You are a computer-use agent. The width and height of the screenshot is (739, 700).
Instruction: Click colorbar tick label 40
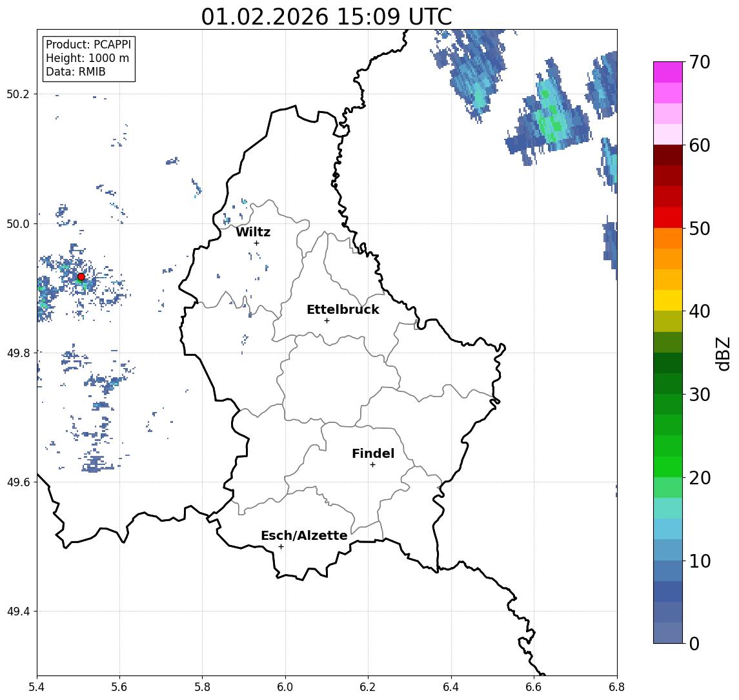click(x=700, y=311)
